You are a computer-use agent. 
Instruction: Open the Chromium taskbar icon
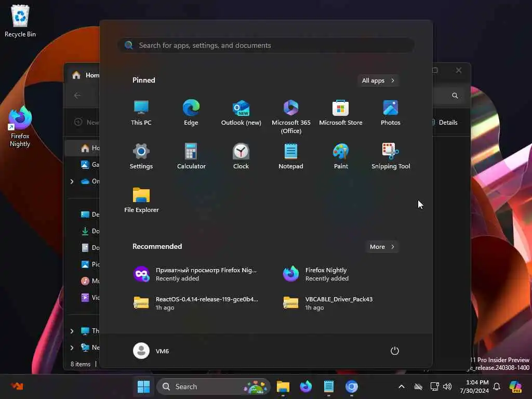click(352, 387)
